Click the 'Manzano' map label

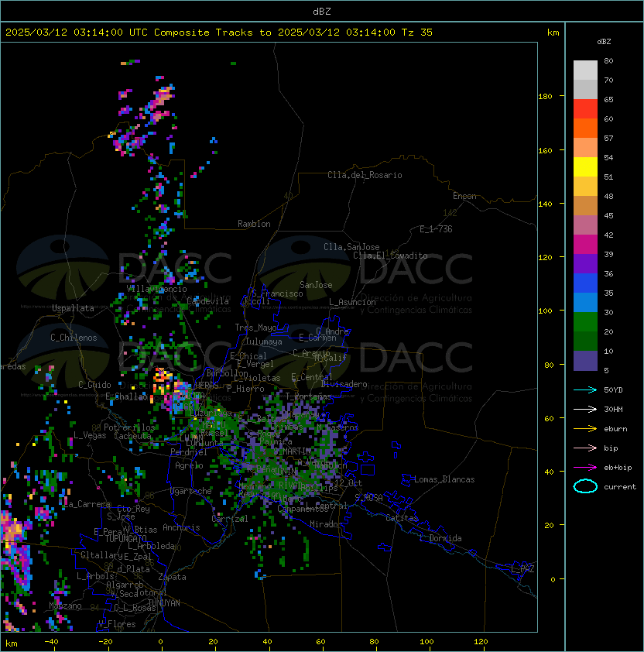click(65, 606)
